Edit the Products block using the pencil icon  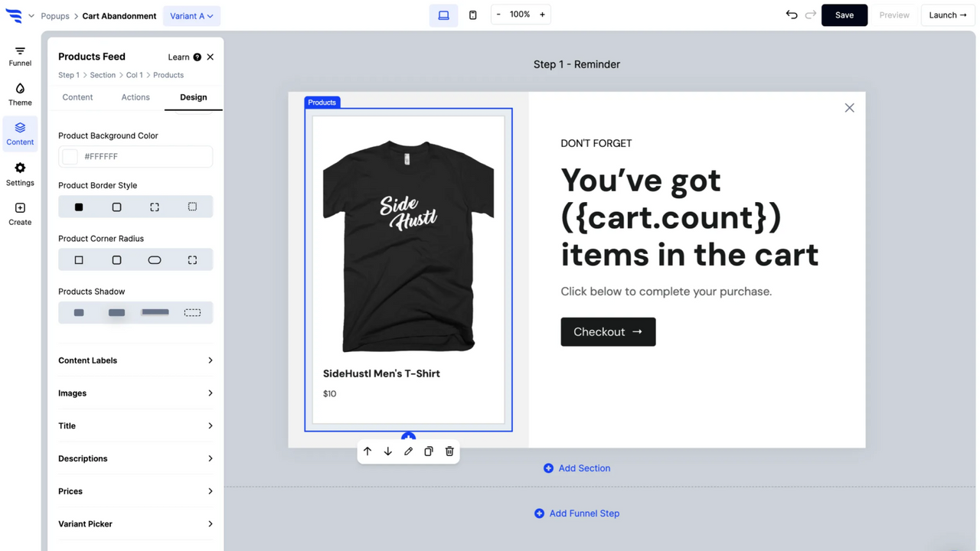408,451
